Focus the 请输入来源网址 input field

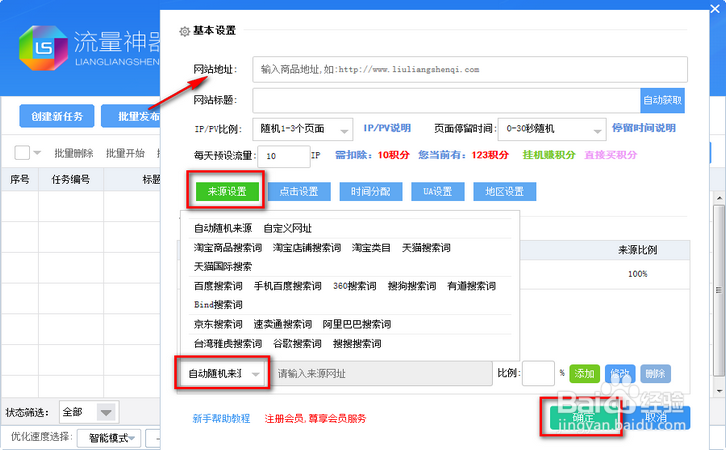point(381,373)
